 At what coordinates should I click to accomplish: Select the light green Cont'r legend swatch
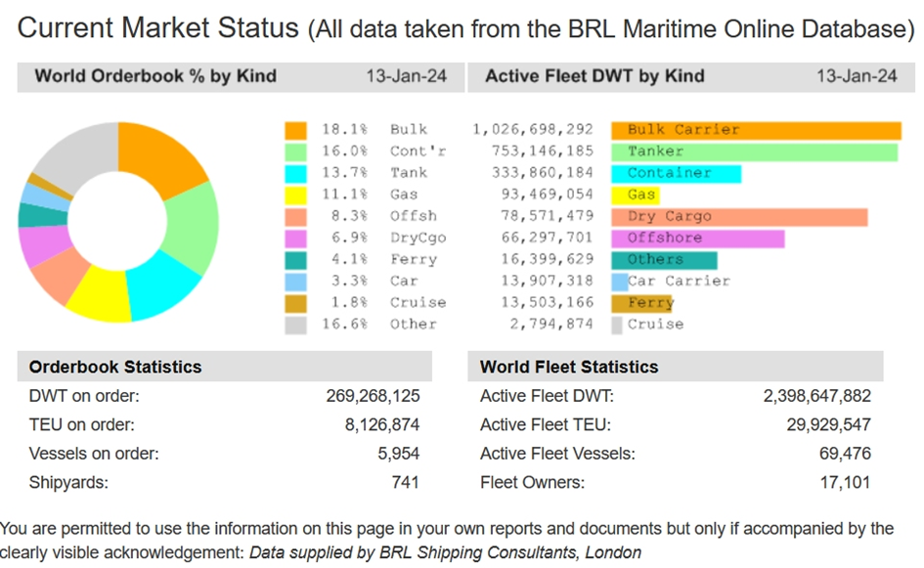point(295,152)
